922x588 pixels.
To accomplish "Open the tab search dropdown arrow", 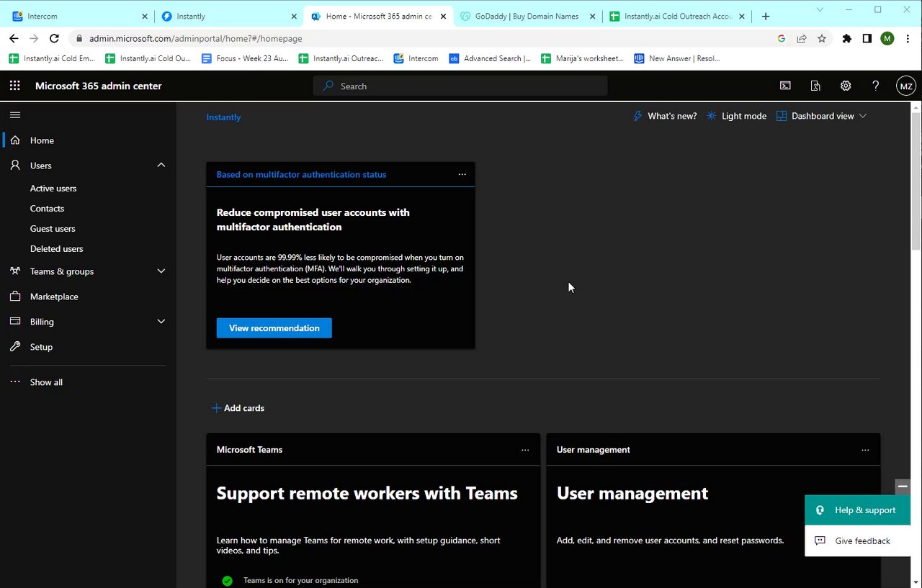I will pyautogui.click(x=820, y=9).
